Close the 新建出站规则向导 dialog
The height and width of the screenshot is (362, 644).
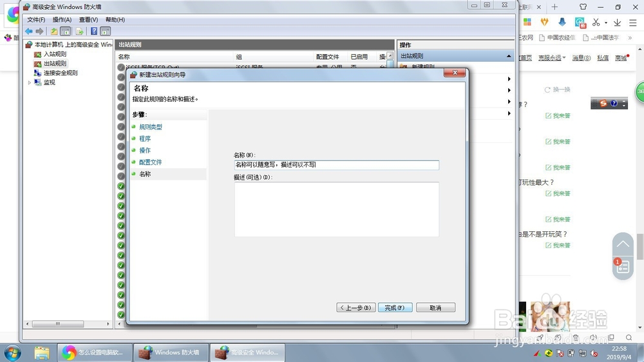click(455, 73)
